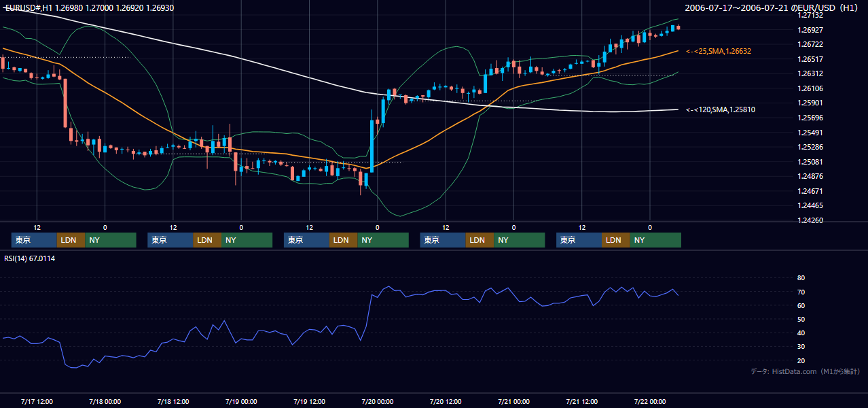Click RSI scale level 20

(x=801, y=360)
